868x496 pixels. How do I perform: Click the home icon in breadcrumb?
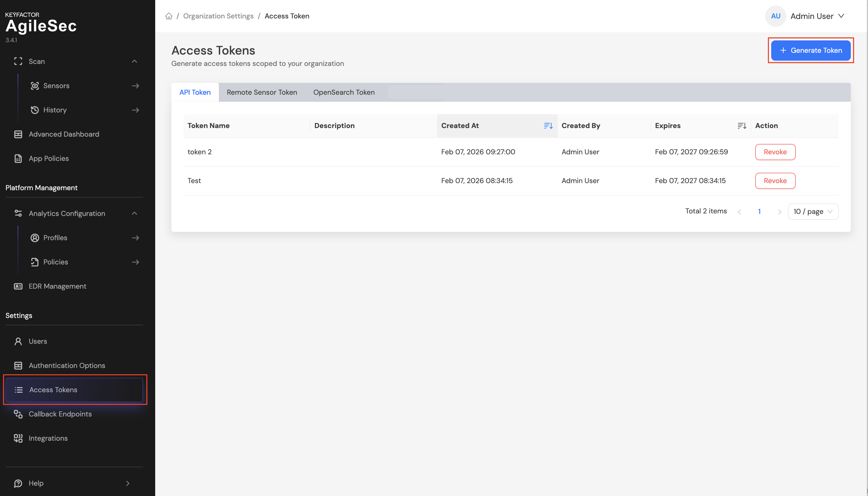169,16
